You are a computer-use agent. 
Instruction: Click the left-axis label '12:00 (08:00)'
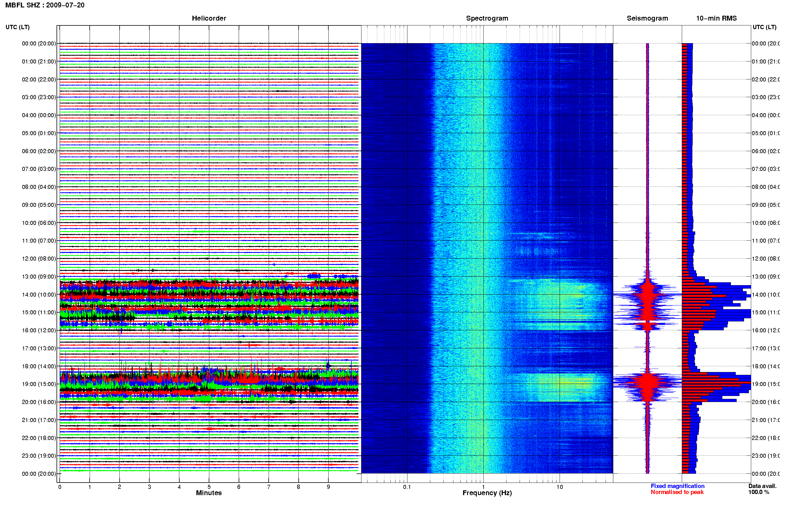39,258
